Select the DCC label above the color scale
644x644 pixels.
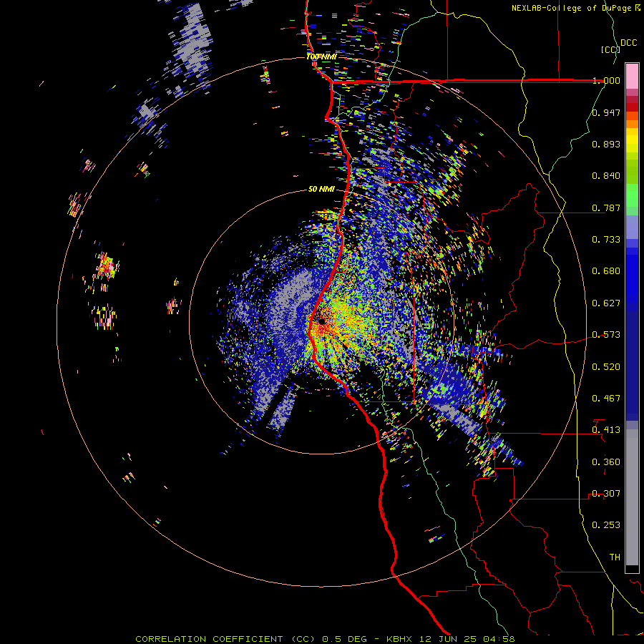(628, 43)
